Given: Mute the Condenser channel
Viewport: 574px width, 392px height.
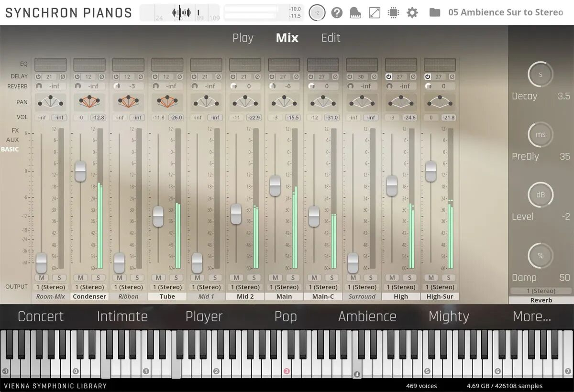Looking at the screenshot, I should [80, 278].
